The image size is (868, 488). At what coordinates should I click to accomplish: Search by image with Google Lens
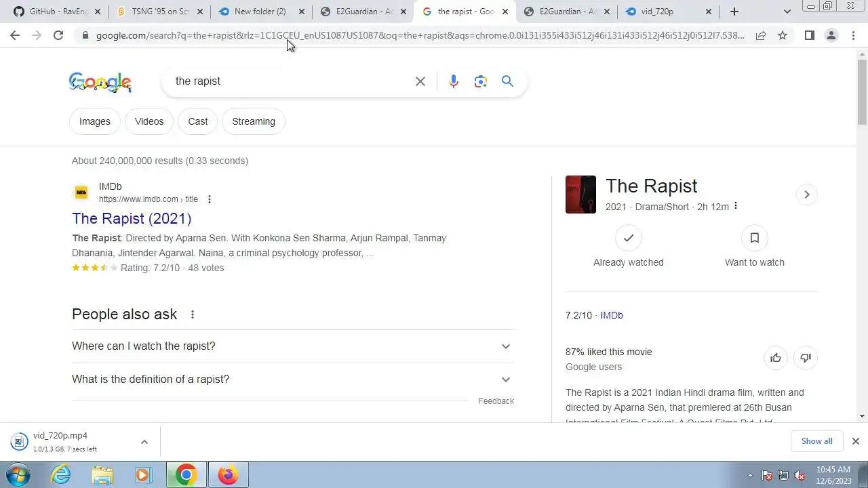(x=481, y=81)
